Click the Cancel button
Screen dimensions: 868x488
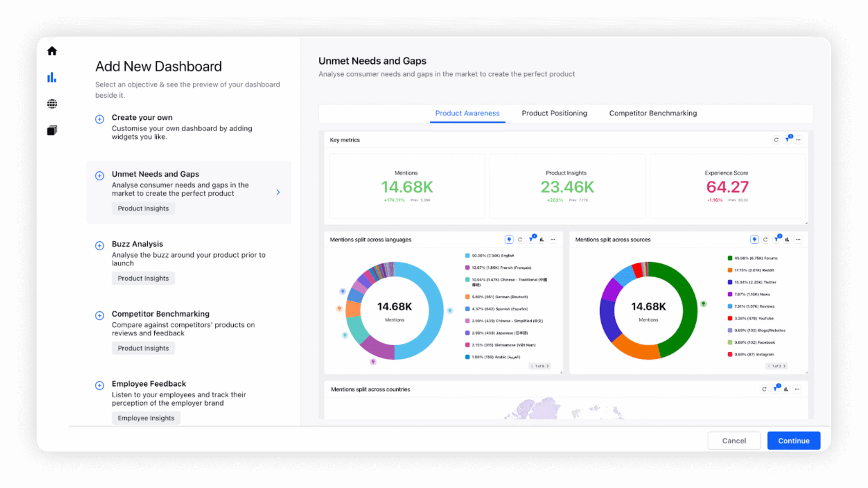click(734, 441)
